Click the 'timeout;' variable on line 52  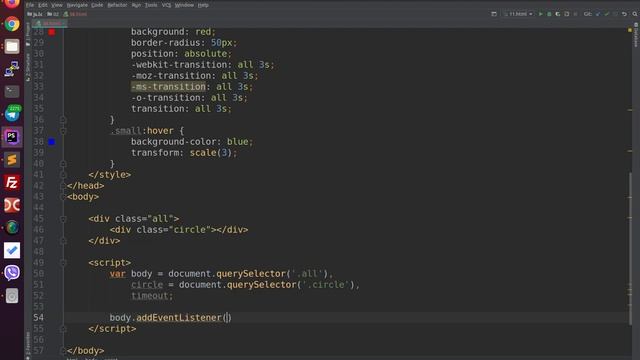coord(152,296)
